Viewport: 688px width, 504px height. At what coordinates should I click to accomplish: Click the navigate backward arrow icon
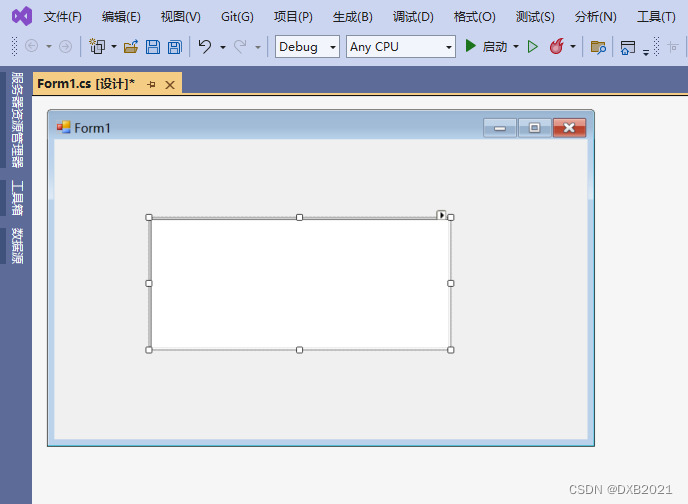(x=32, y=46)
